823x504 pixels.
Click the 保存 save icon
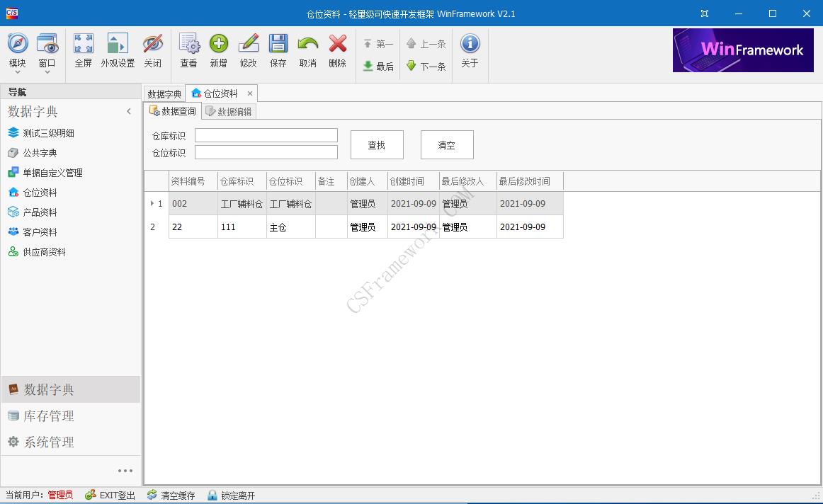pyautogui.click(x=278, y=50)
